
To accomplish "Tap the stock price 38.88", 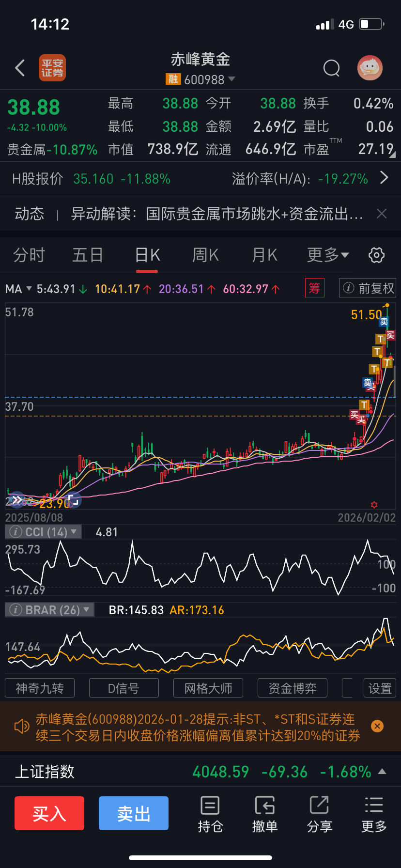I will click(33, 108).
